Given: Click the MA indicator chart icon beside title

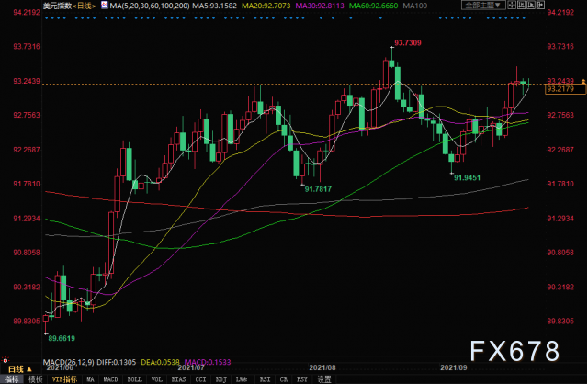Looking at the screenshot, I should [x=105, y=6].
